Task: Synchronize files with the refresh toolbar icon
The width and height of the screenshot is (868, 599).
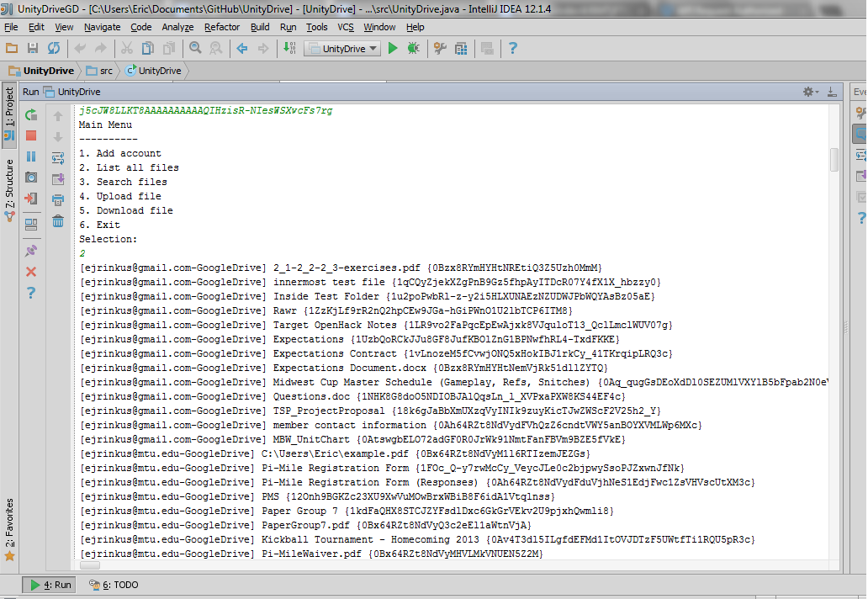Action: pos(54,48)
